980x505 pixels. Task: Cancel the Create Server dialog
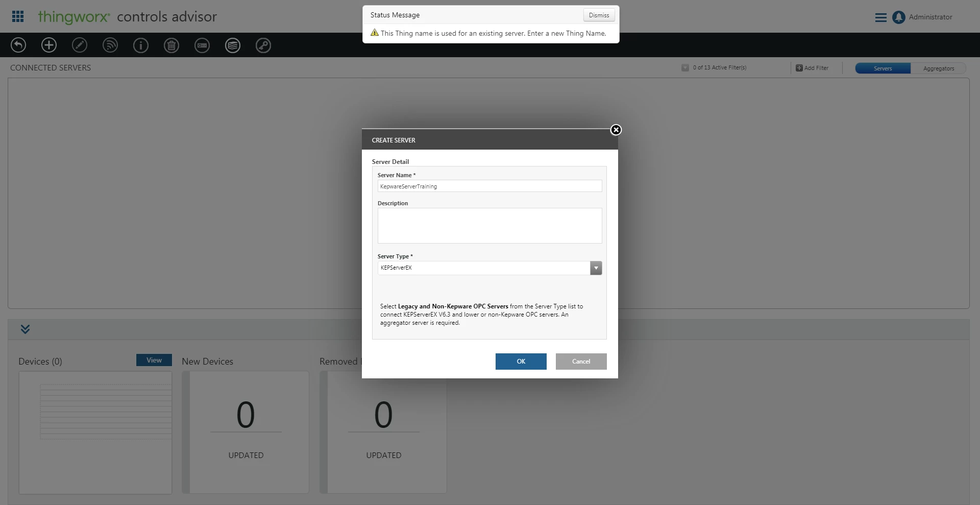coord(581,361)
